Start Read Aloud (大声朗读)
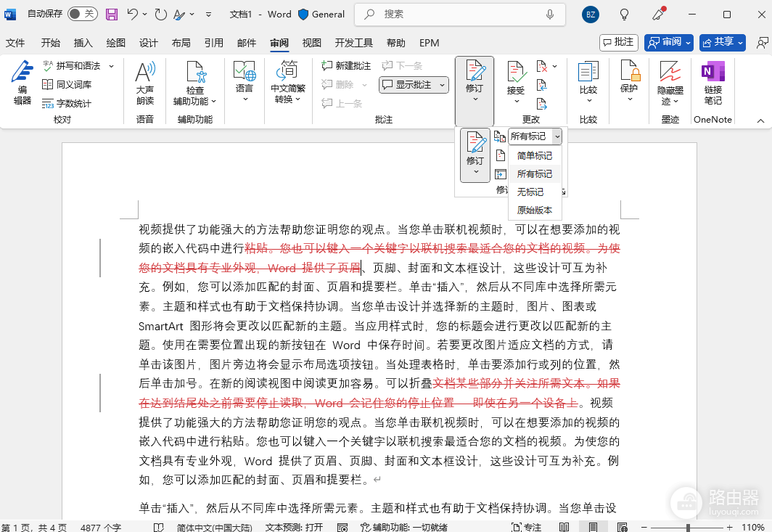Screen dimensions: 772x532 (x=145, y=83)
